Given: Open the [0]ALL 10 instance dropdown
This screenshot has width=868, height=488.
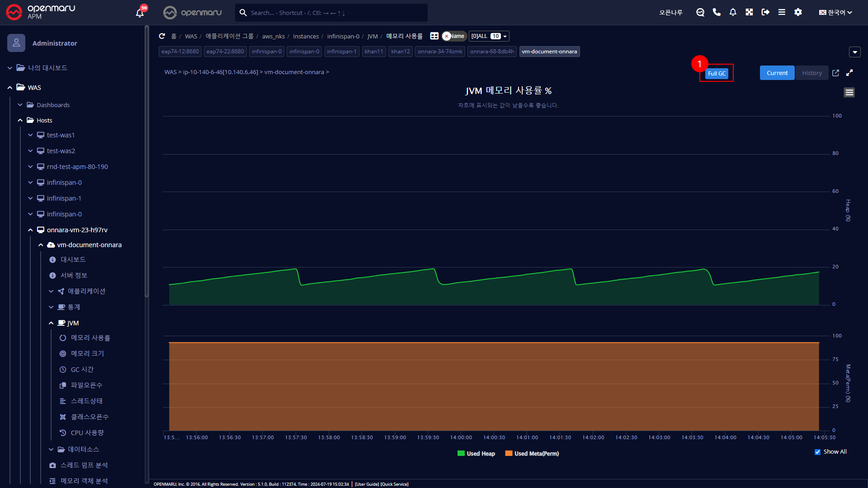Looking at the screenshot, I should point(489,36).
